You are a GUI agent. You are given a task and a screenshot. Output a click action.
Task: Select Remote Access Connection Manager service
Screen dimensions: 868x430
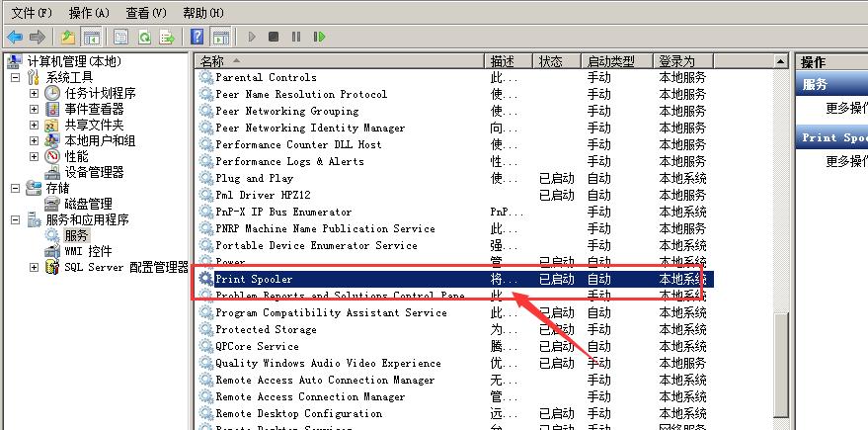pyautogui.click(x=310, y=397)
